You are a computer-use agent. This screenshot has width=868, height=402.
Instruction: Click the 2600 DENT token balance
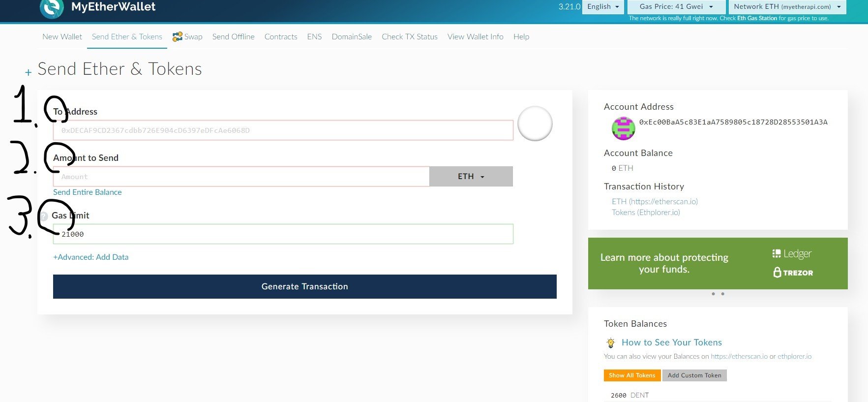(x=629, y=396)
